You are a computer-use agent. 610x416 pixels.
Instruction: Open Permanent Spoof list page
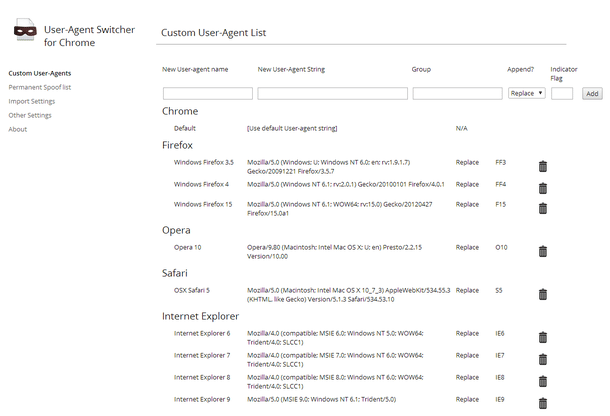click(x=40, y=87)
